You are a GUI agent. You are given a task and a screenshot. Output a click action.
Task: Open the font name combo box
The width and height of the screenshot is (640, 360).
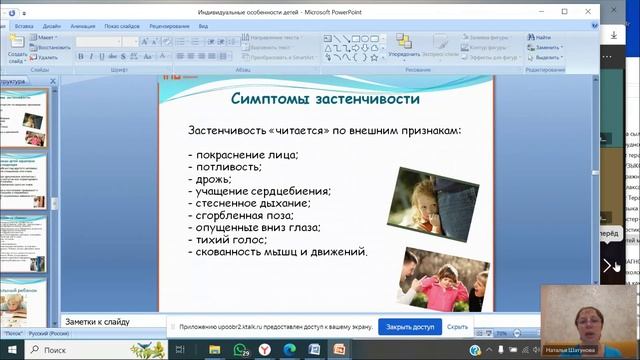tap(99, 42)
